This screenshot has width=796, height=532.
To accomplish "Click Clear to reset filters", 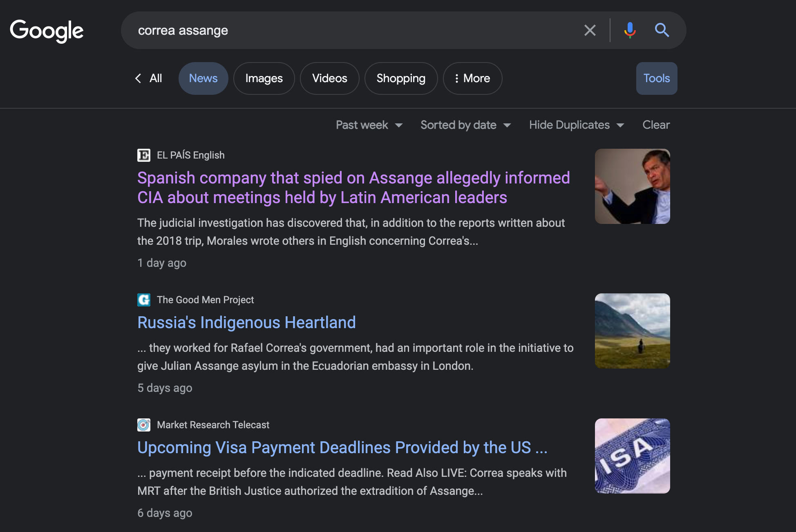I will [656, 125].
